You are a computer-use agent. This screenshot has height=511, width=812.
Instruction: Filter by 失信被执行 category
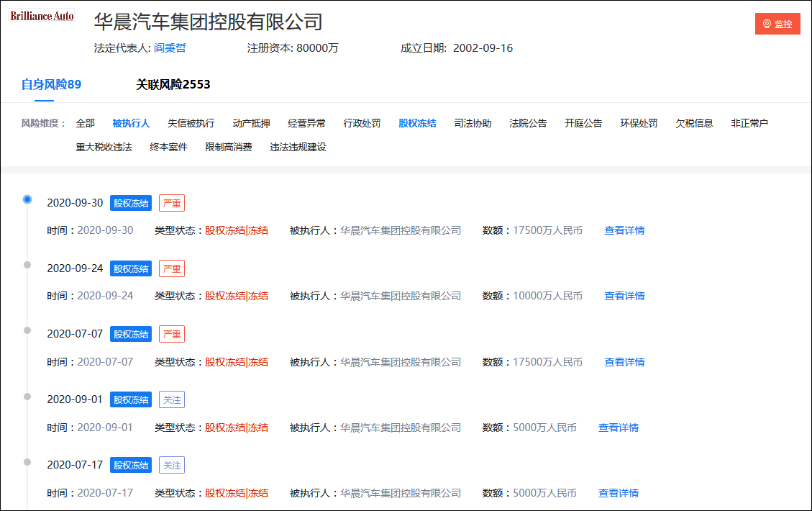coord(191,123)
